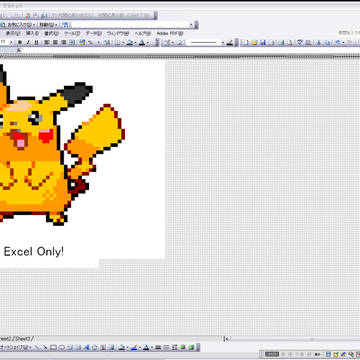
Task: Align cell text left
Action: tap(47, 42)
